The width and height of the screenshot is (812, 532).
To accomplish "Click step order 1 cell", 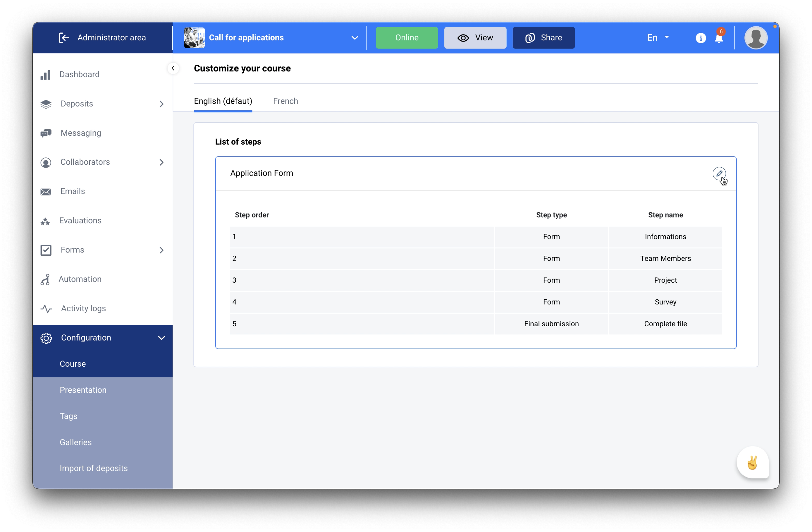I will click(362, 237).
